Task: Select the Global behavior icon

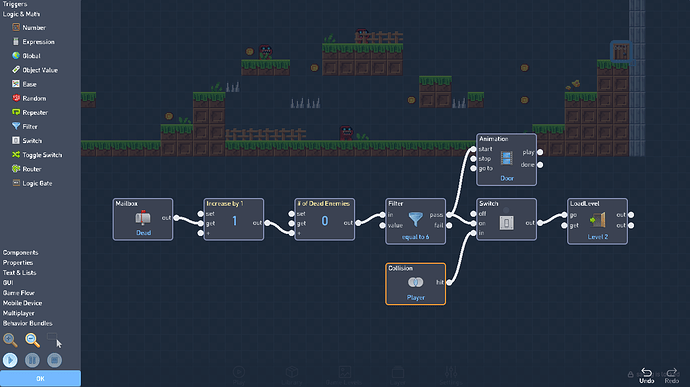Action: coord(16,55)
